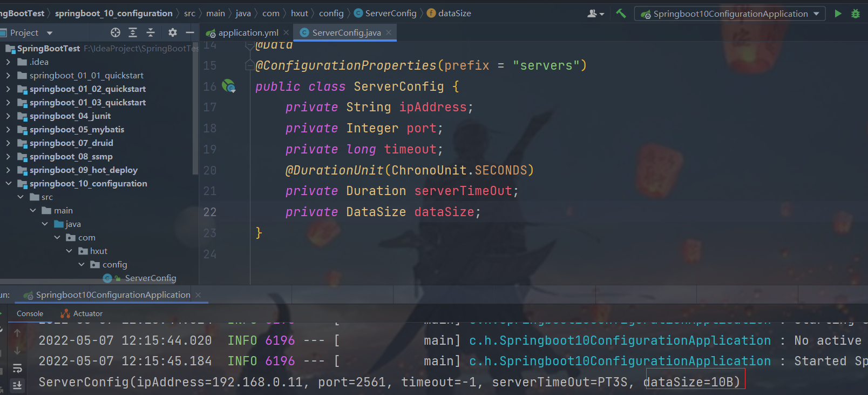Image resolution: width=868 pixels, height=395 pixels.
Task: Open Project panel gear options
Action: pos(173,32)
